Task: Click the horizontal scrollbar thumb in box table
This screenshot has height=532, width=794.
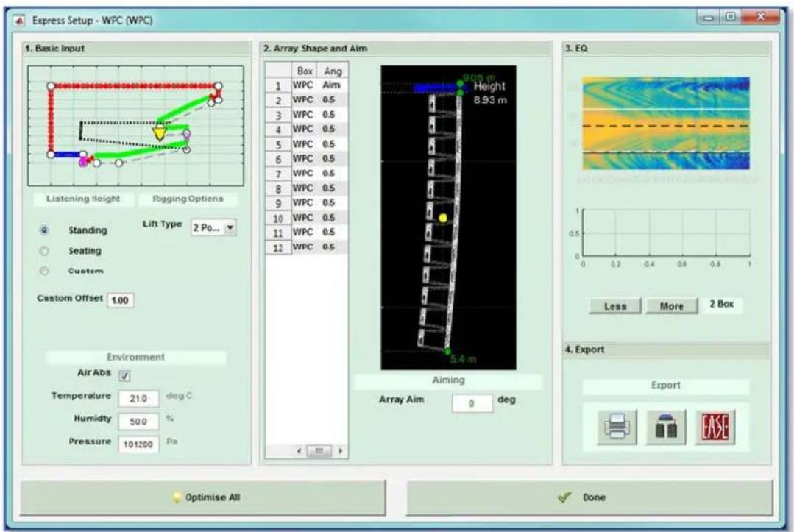Action: pyautogui.click(x=319, y=450)
